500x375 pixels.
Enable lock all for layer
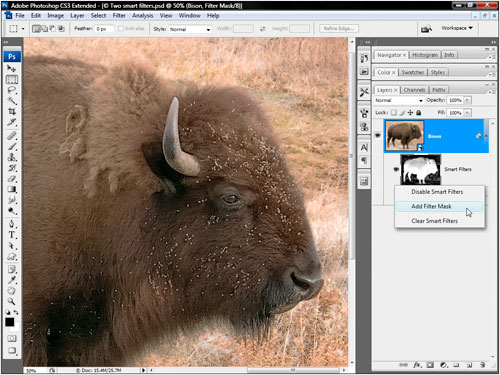tap(418, 113)
